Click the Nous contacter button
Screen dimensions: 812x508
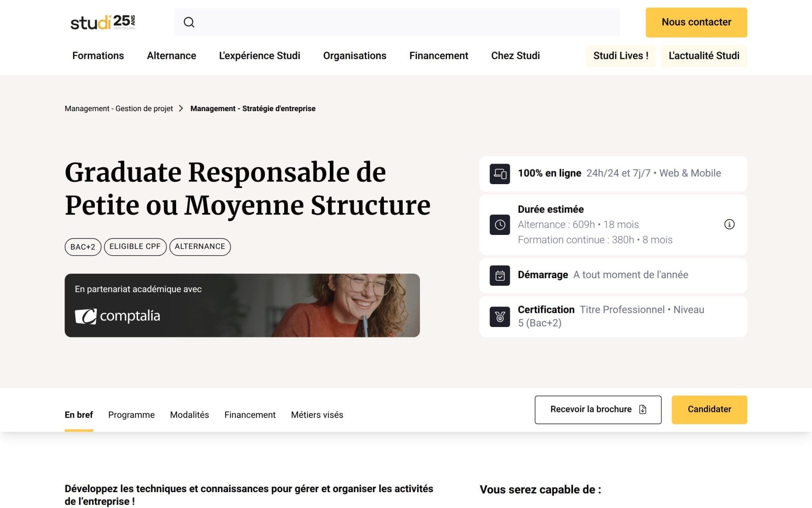click(696, 22)
